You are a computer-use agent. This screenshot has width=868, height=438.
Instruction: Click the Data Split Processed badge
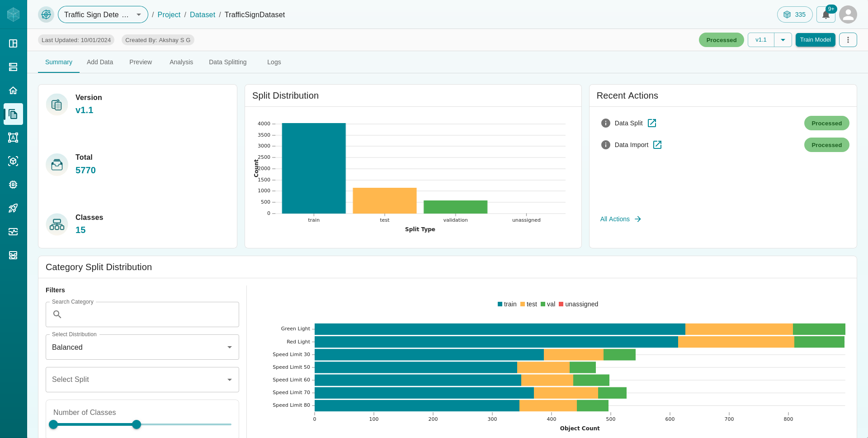(x=826, y=123)
